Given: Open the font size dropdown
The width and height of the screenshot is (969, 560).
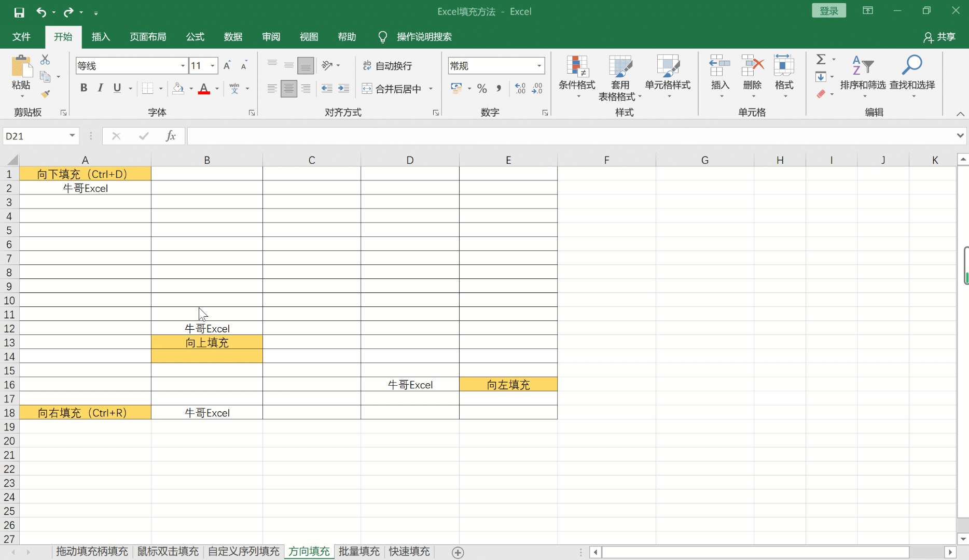Looking at the screenshot, I should click(213, 66).
